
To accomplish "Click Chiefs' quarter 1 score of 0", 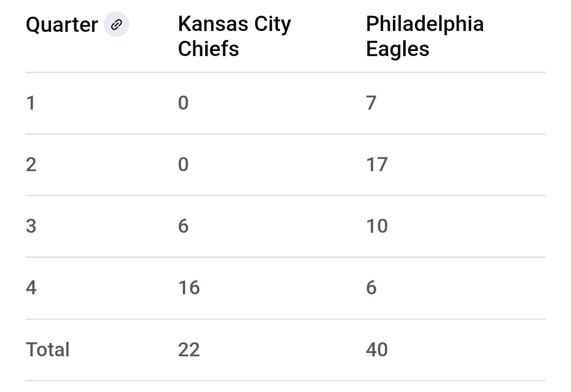I will coord(183,103).
